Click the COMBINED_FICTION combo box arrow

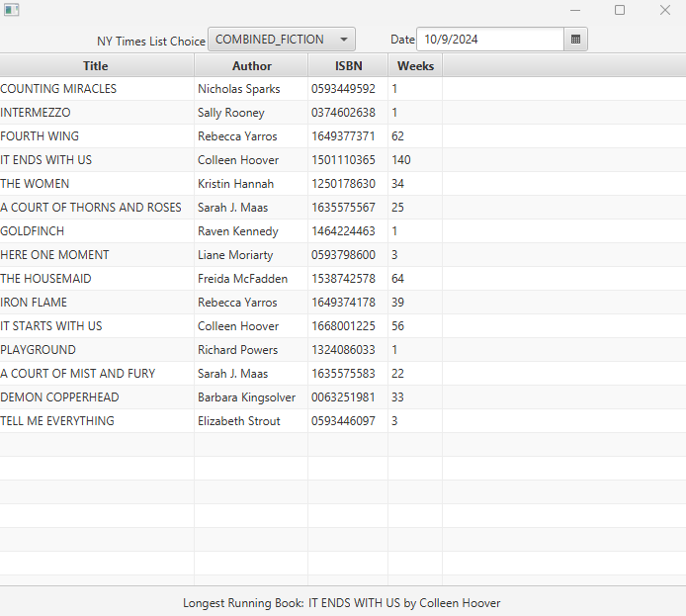click(x=343, y=40)
